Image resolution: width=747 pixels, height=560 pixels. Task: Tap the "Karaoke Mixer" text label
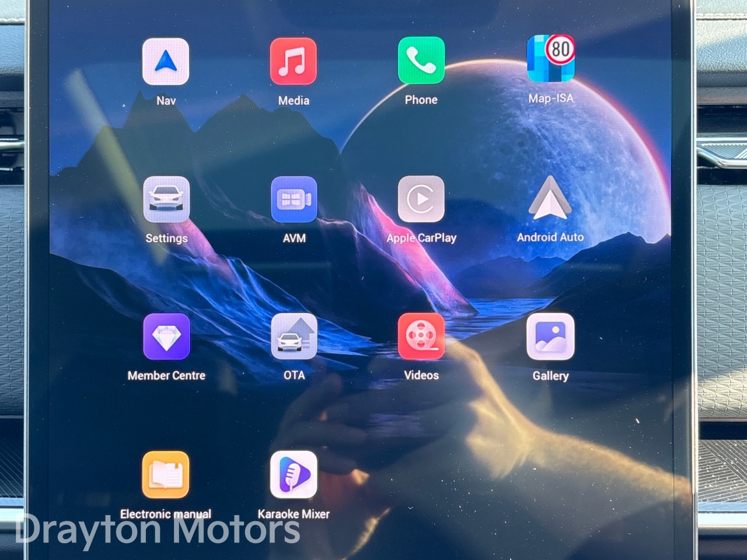click(x=294, y=514)
